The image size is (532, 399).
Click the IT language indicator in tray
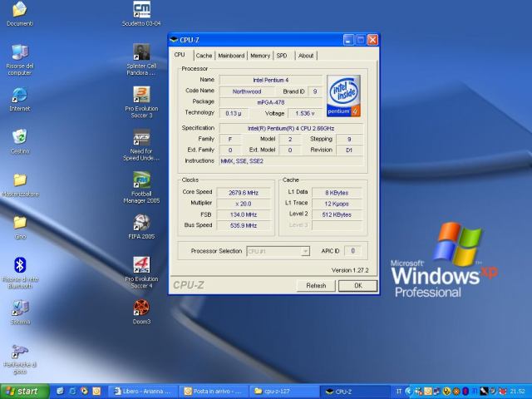[x=399, y=392]
